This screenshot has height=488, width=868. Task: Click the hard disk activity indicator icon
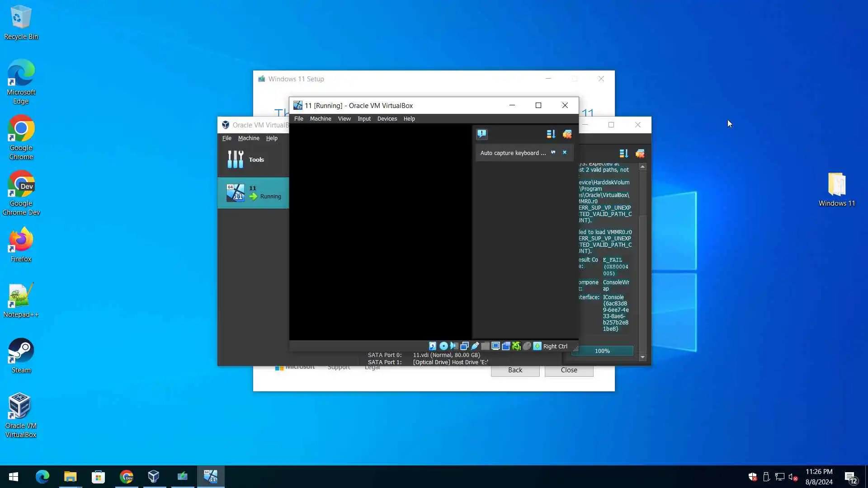point(433,346)
